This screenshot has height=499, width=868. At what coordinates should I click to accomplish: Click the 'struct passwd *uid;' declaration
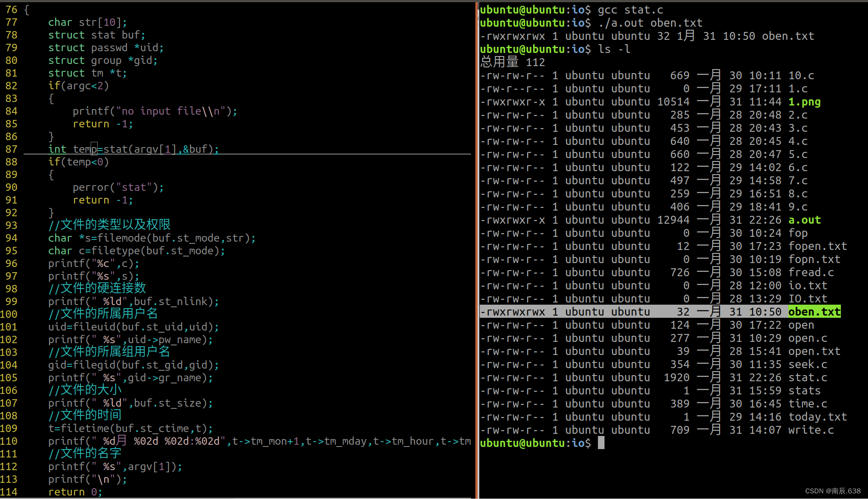coord(105,48)
